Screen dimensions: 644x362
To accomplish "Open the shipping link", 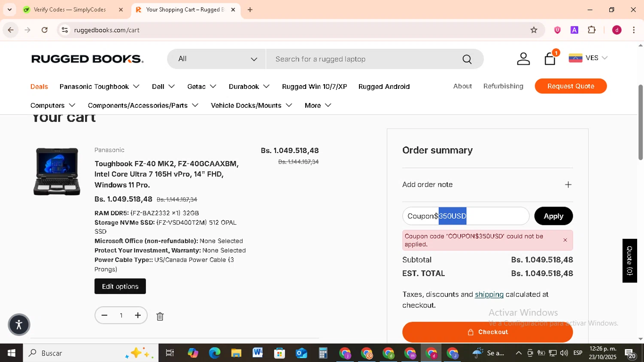I will (489, 295).
